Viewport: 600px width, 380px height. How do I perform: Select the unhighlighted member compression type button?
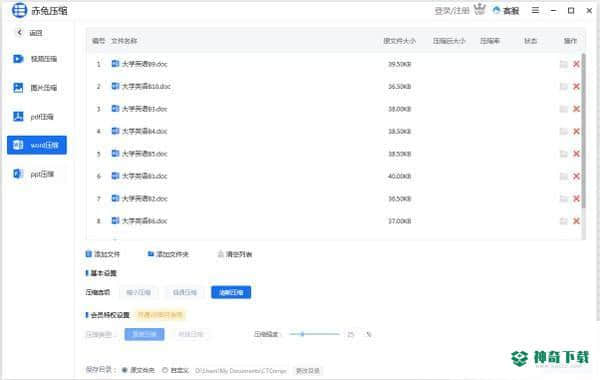click(x=191, y=334)
